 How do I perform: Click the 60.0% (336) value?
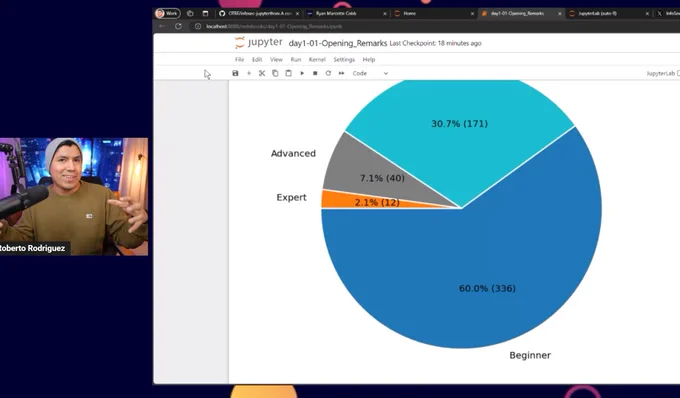487,288
